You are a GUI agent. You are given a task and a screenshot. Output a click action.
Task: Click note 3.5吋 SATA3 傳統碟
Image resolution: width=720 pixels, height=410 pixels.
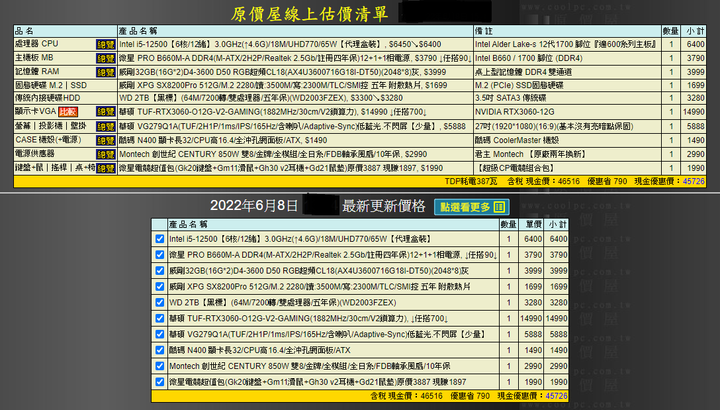pos(511,98)
